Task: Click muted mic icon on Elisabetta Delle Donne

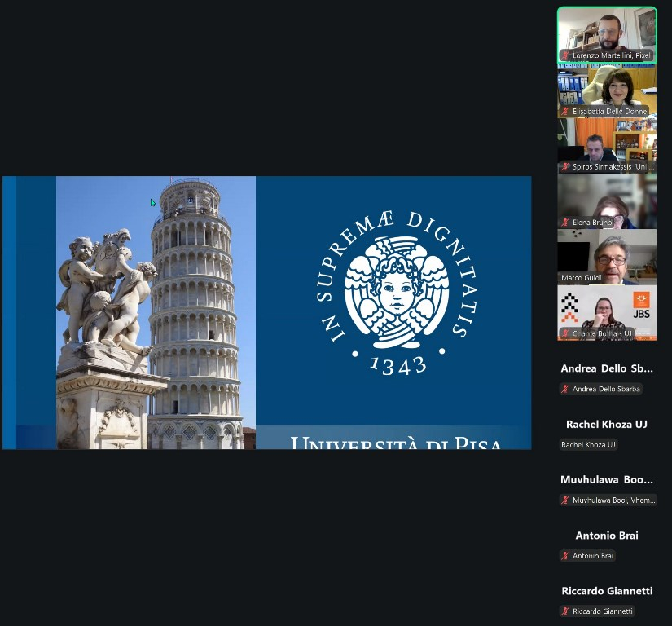Action: point(565,111)
